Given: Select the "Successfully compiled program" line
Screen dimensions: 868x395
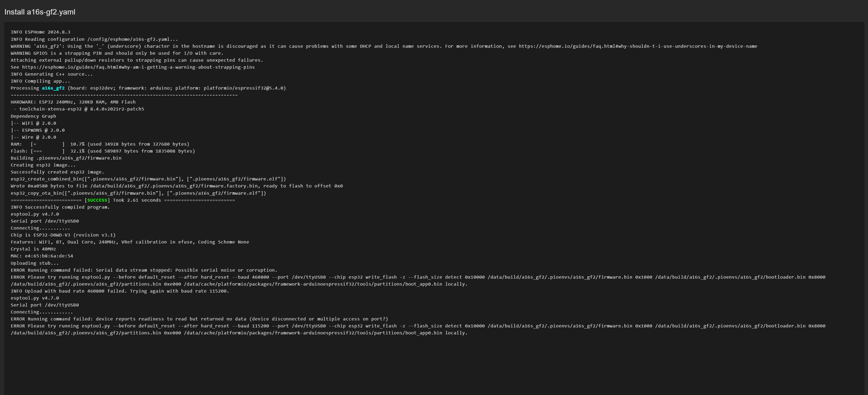Looking at the screenshot, I should pyautogui.click(x=60, y=207).
